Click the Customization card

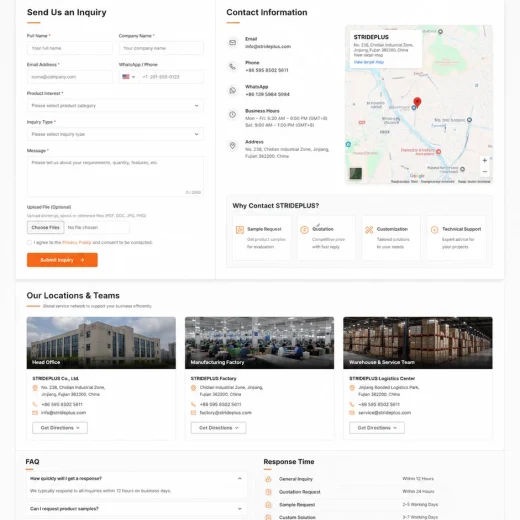tap(391, 238)
